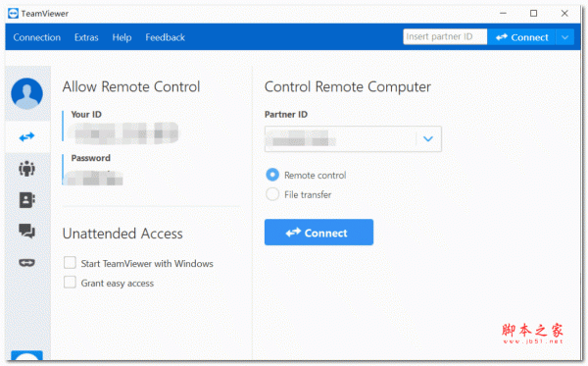Open the user profile avatar

pyautogui.click(x=27, y=93)
